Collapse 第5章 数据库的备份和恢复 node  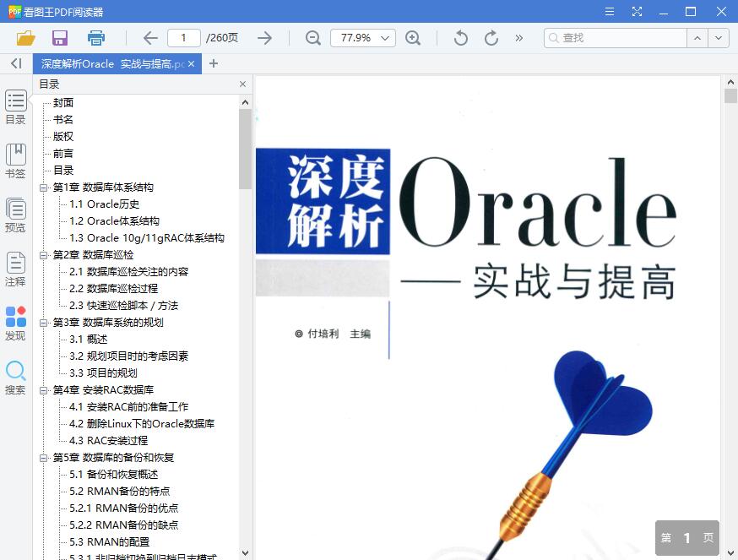[43, 458]
